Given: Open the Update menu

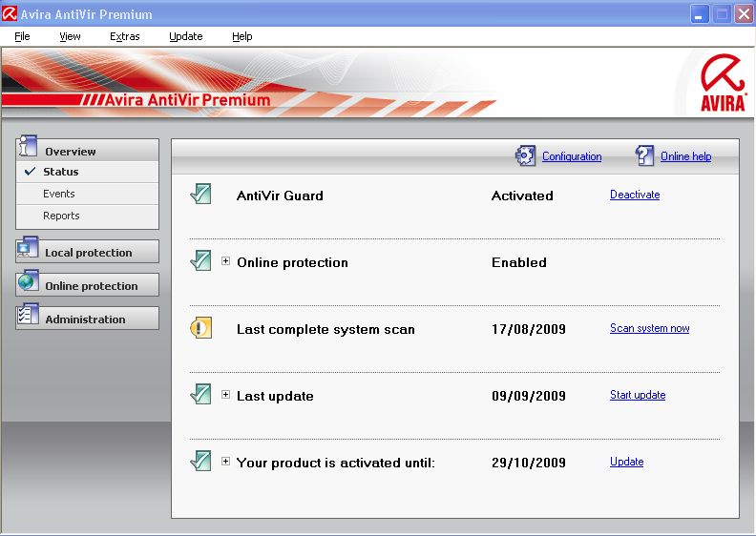Looking at the screenshot, I should click(185, 36).
